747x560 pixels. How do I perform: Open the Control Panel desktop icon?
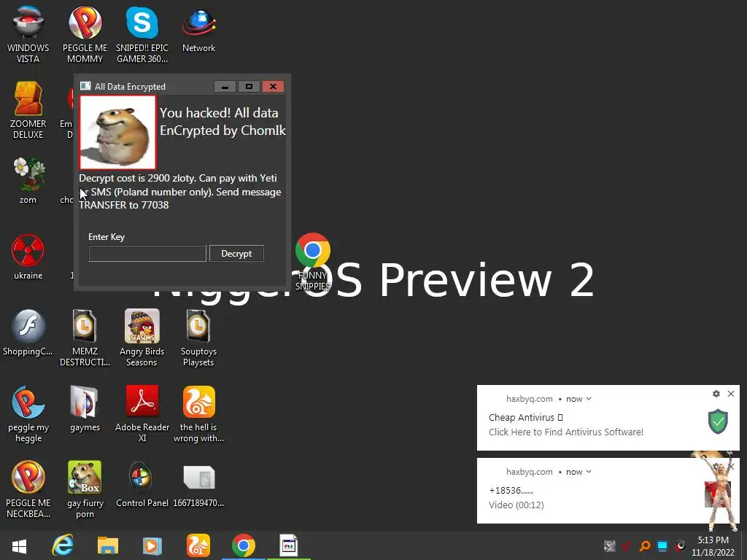click(x=142, y=484)
